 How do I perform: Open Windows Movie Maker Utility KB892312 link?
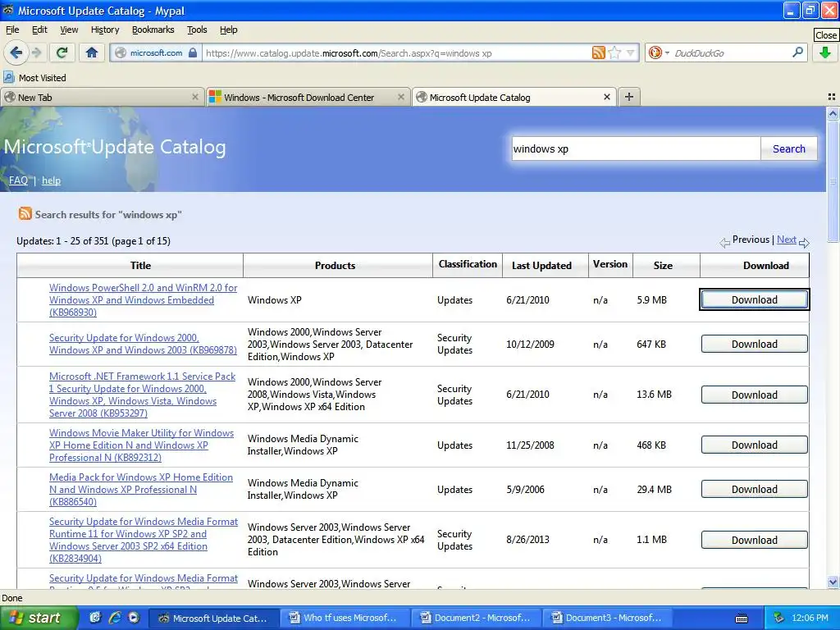click(x=141, y=445)
